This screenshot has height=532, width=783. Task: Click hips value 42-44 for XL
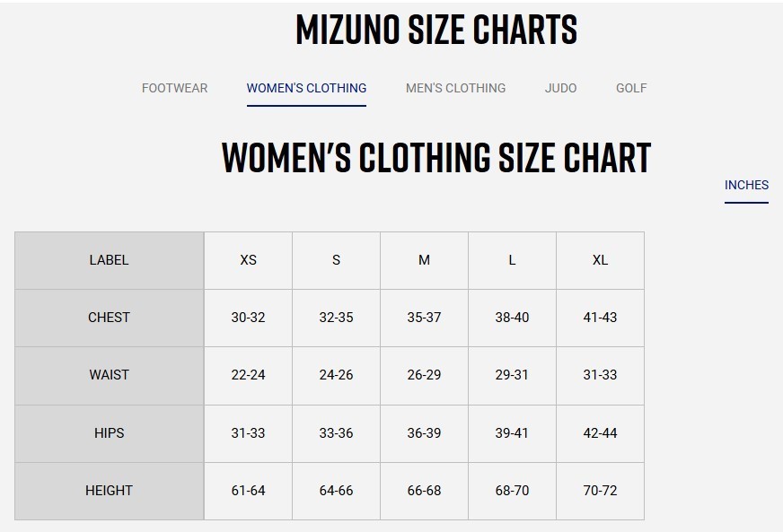click(x=600, y=433)
